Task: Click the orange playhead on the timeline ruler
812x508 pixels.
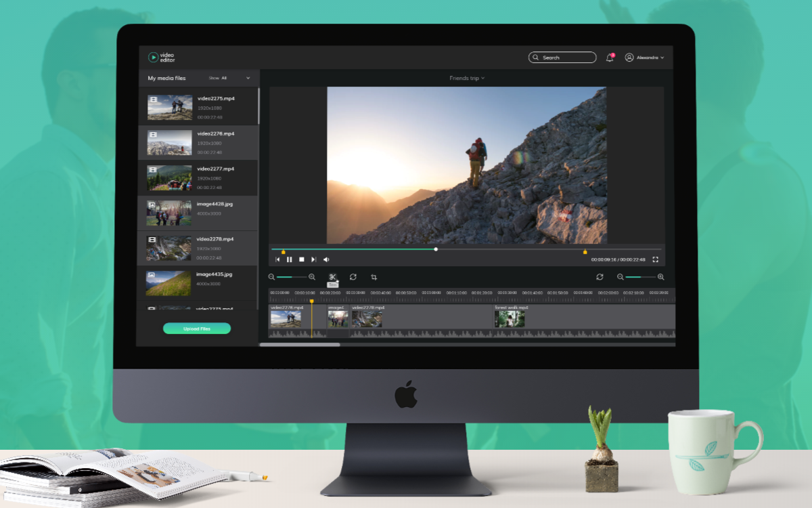Action: (x=312, y=301)
